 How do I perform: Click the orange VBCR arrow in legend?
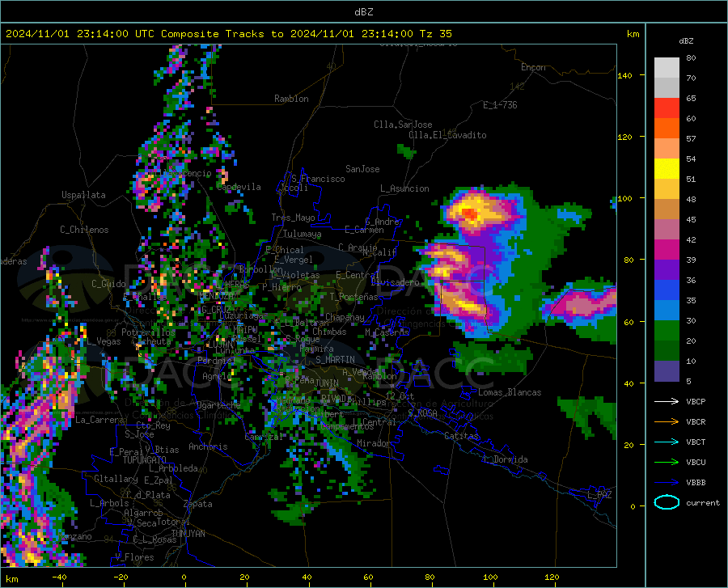click(667, 422)
